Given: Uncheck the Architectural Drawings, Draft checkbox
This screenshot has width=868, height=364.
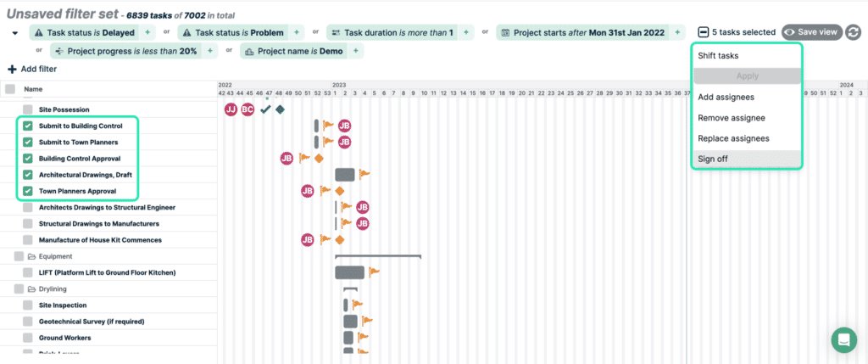Looking at the screenshot, I should pyautogui.click(x=28, y=175).
